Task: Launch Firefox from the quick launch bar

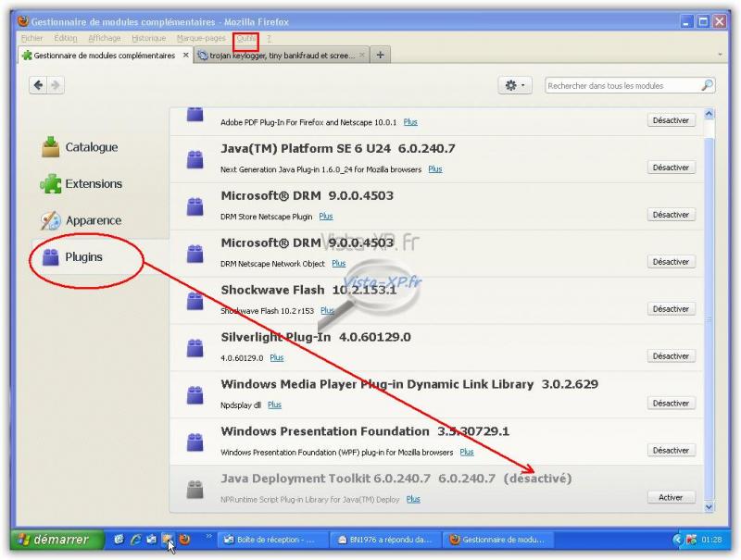Action: (x=184, y=540)
